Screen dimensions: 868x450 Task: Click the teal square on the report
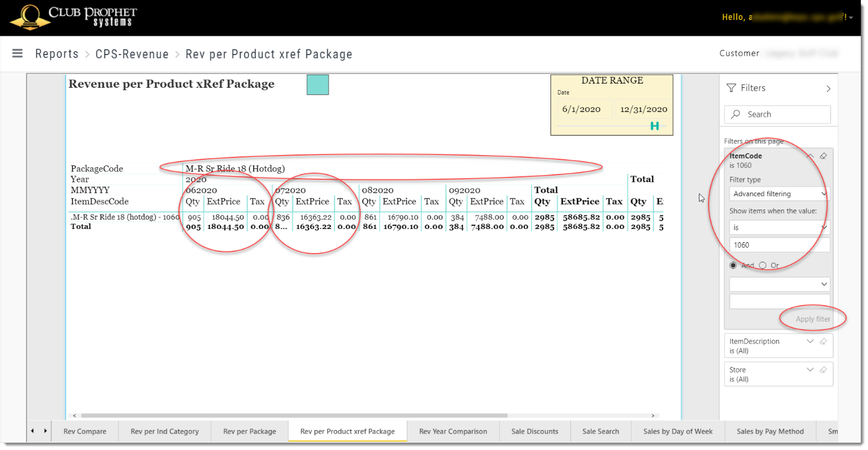tap(318, 85)
